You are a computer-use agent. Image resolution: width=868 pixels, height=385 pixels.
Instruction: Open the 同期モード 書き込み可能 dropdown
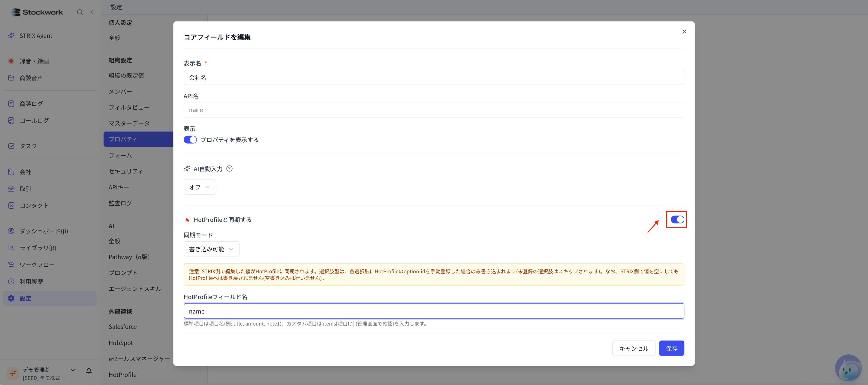(x=211, y=249)
